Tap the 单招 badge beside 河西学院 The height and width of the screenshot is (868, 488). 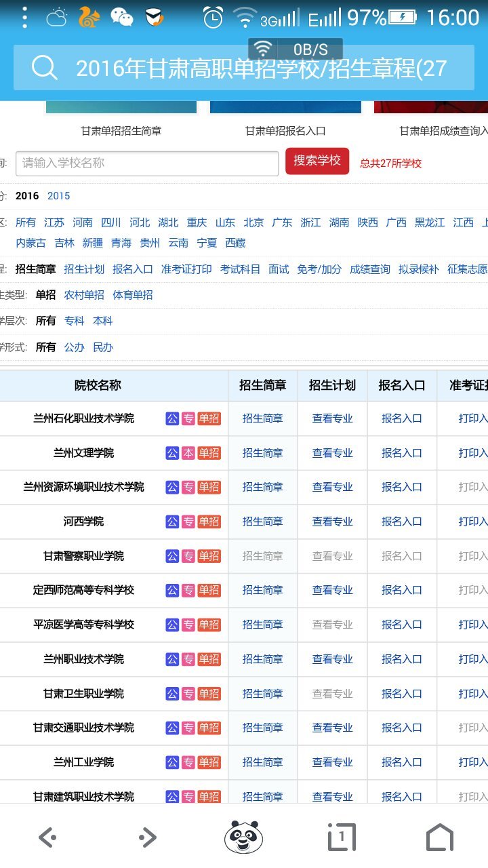click(x=209, y=521)
